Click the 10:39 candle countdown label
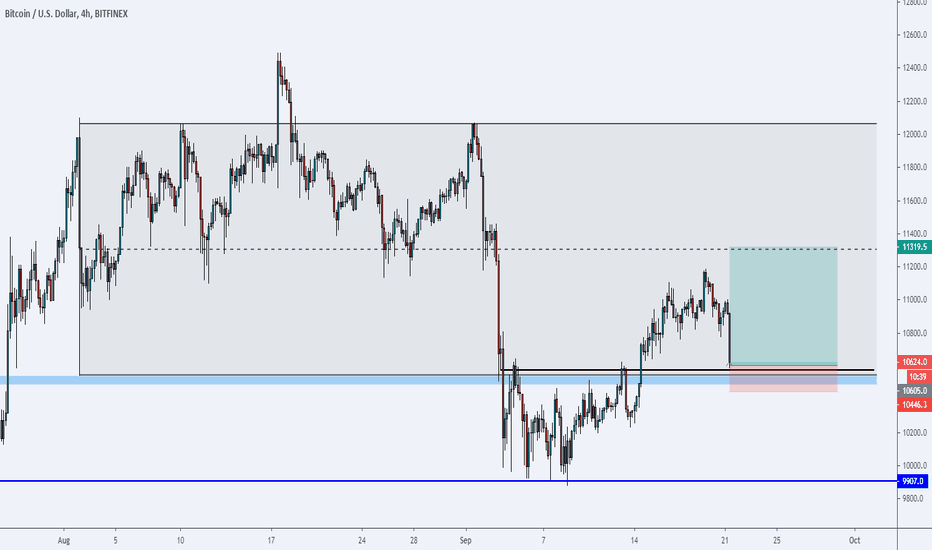The width and height of the screenshot is (932, 550). [x=919, y=376]
